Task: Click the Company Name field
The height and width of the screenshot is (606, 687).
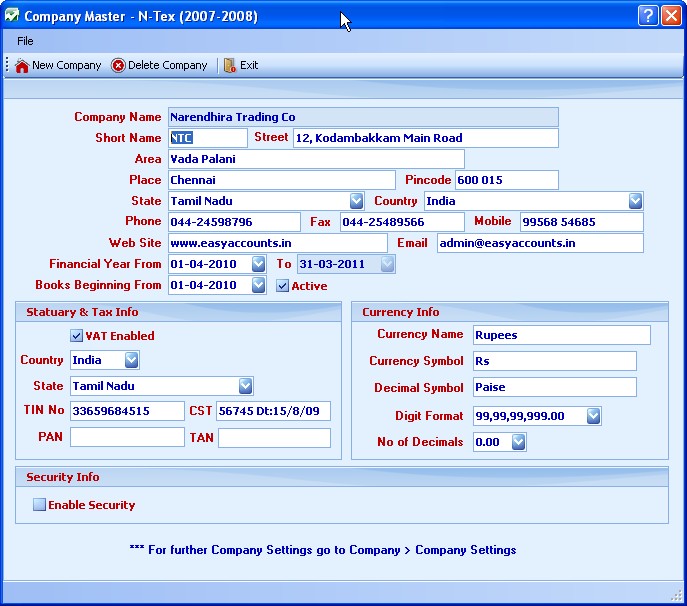Action: coord(363,117)
